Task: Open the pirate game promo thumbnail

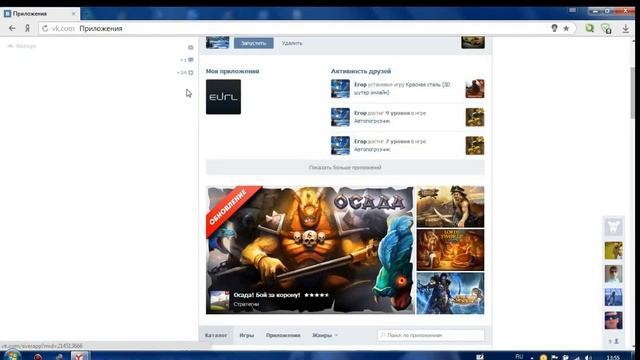Action: click(450, 207)
